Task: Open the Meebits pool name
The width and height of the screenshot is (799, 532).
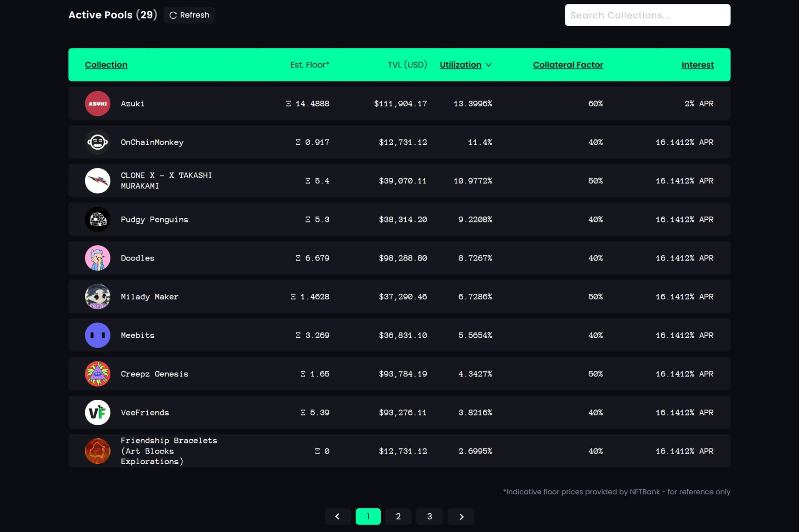Action: (138, 335)
